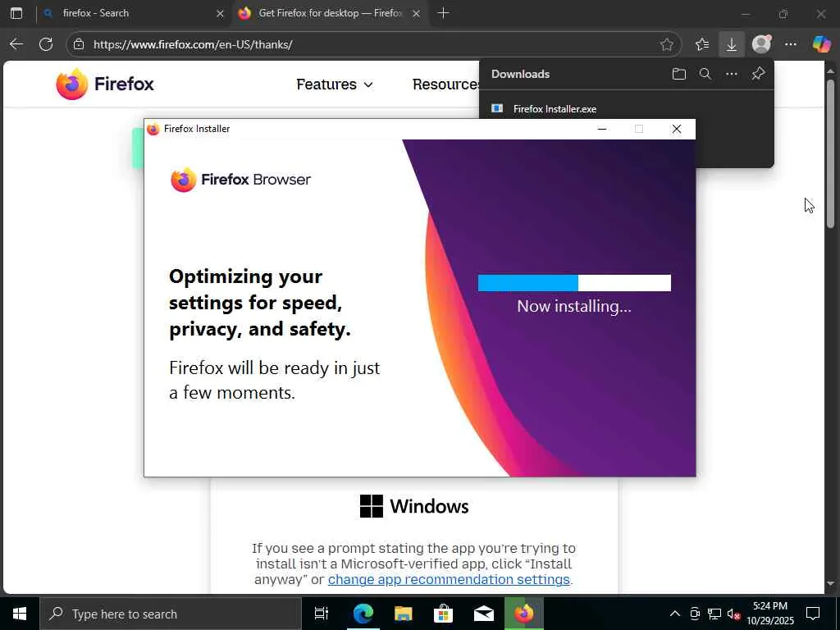
Task: Open the Edge profile avatar
Action: [761, 44]
